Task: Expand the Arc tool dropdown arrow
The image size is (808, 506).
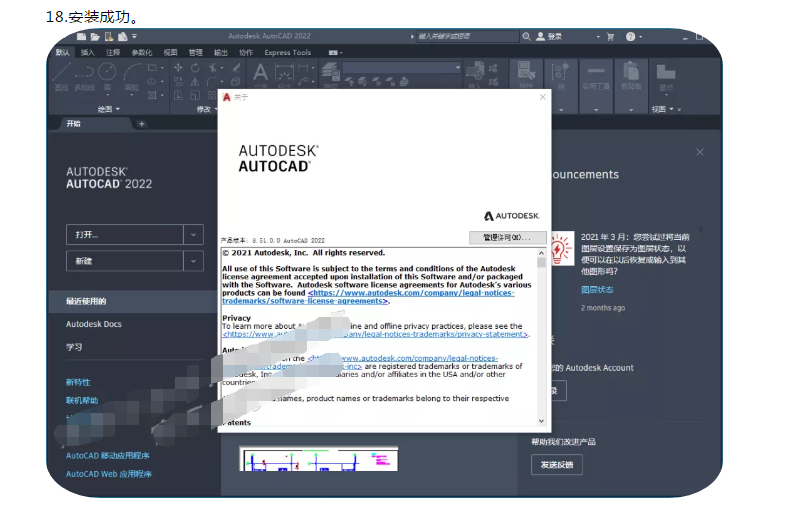Action: coord(132,95)
